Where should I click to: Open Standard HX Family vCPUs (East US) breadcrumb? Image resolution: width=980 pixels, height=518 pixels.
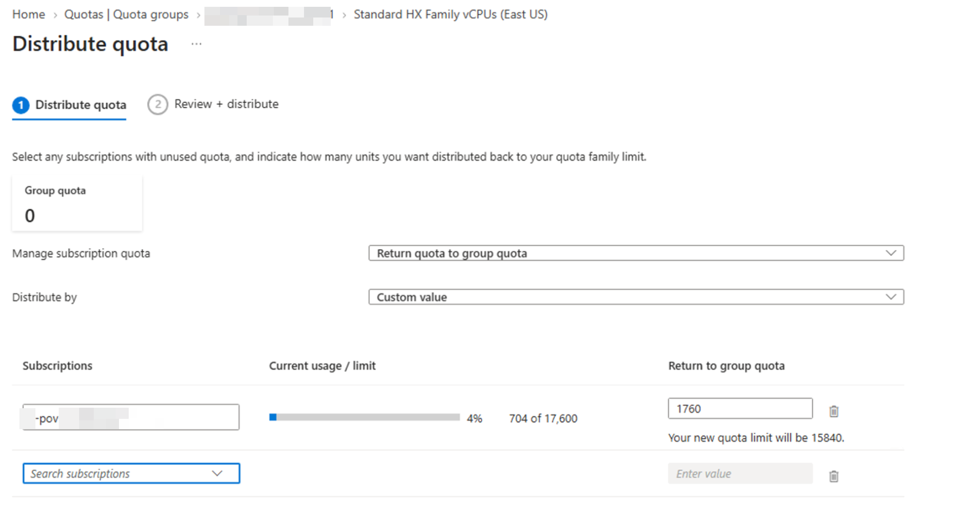451,15
